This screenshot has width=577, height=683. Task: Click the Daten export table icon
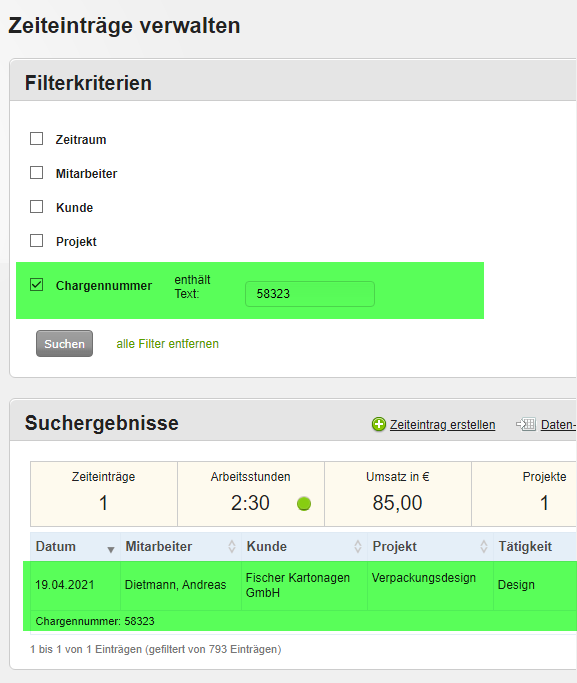[526, 424]
